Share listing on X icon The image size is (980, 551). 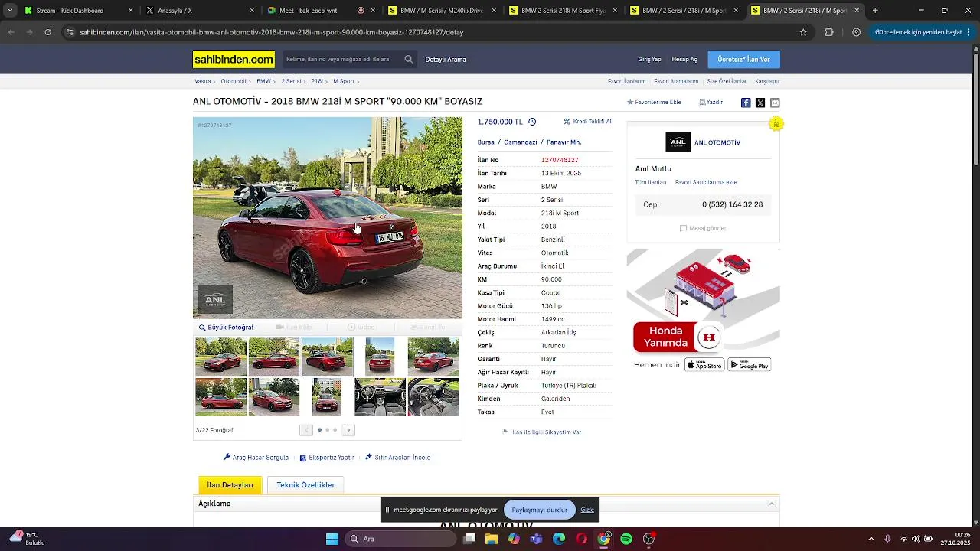tap(760, 103)
